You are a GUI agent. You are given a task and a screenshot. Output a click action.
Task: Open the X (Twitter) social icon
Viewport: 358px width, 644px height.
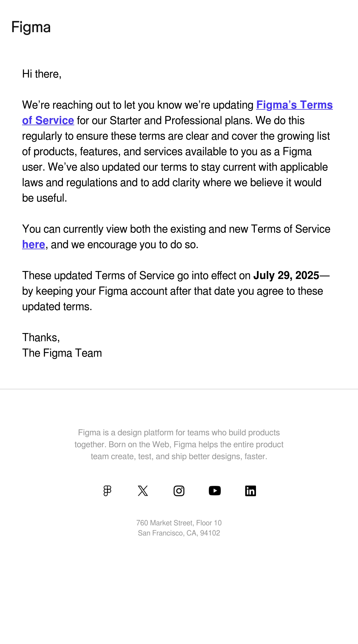tap(143, 491)
